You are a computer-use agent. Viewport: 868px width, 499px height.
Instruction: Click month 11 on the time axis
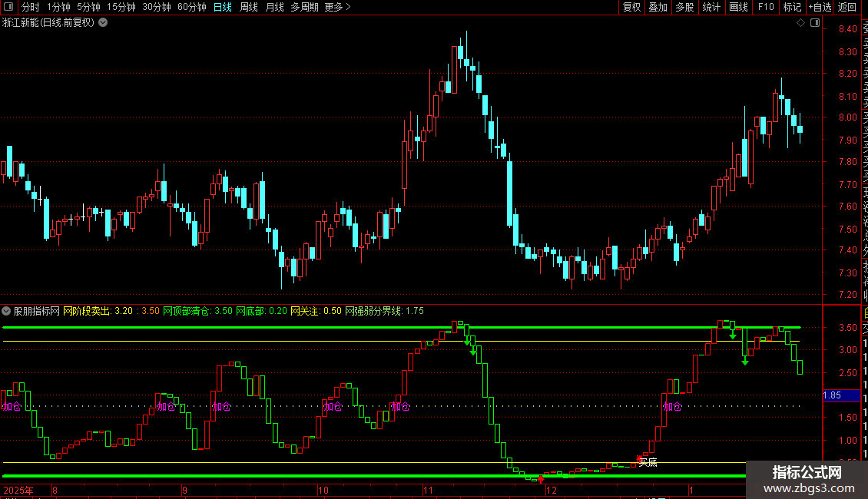point(428,490)
